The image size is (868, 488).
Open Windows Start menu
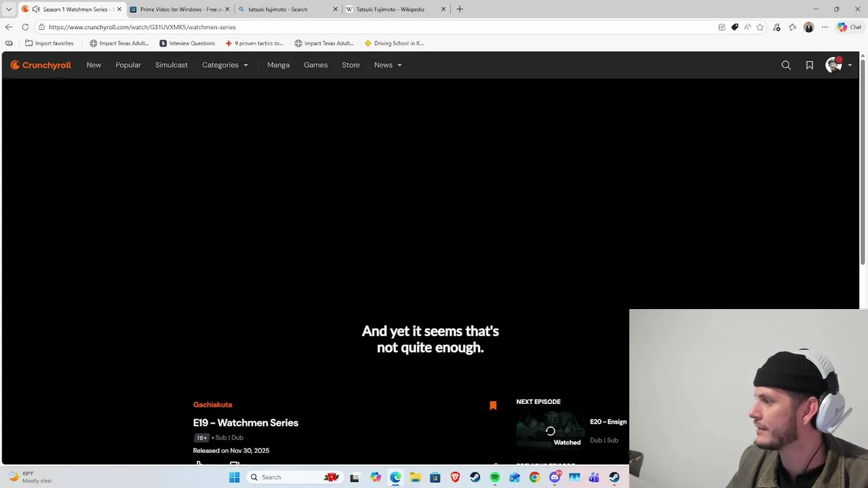235,477
